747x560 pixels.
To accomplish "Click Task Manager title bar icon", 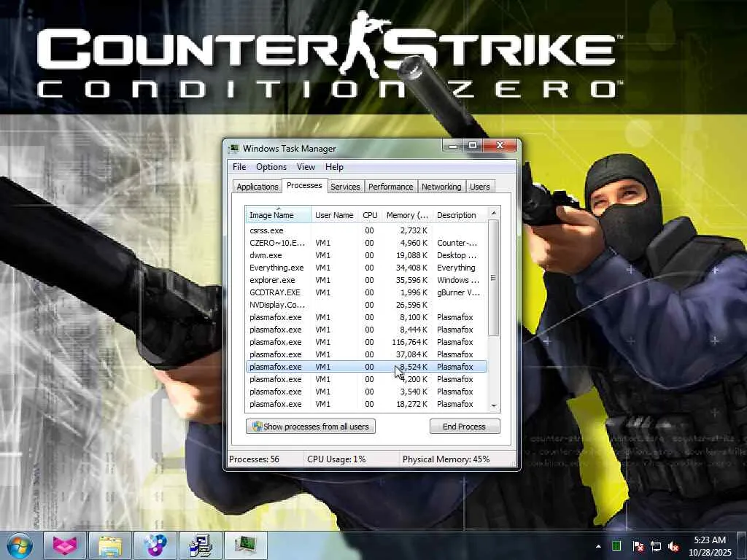I will click(233, 149).
